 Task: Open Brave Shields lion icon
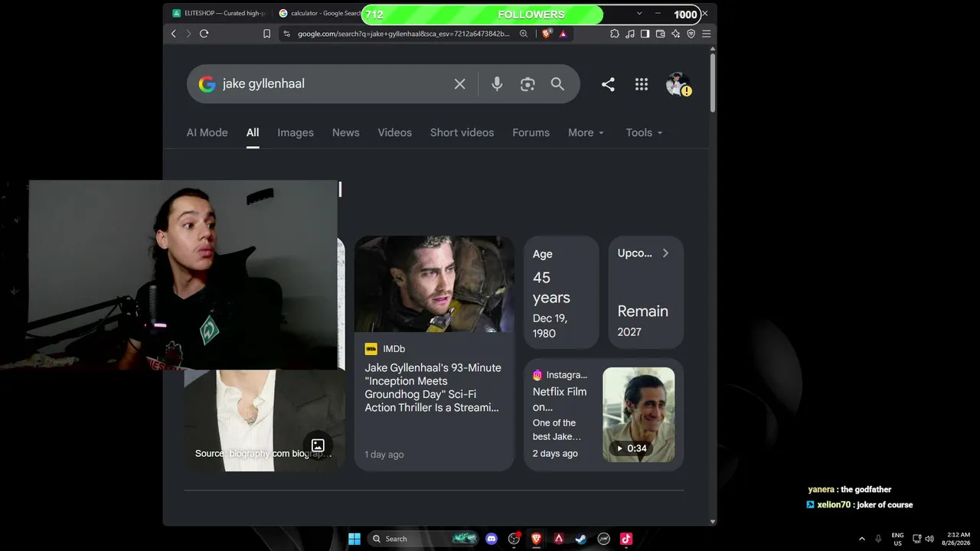(x=547, y=34)
